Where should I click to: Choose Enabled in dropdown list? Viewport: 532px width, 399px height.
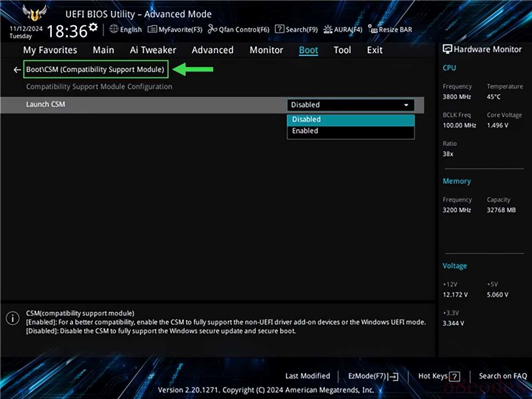click(x=351, y=131)
